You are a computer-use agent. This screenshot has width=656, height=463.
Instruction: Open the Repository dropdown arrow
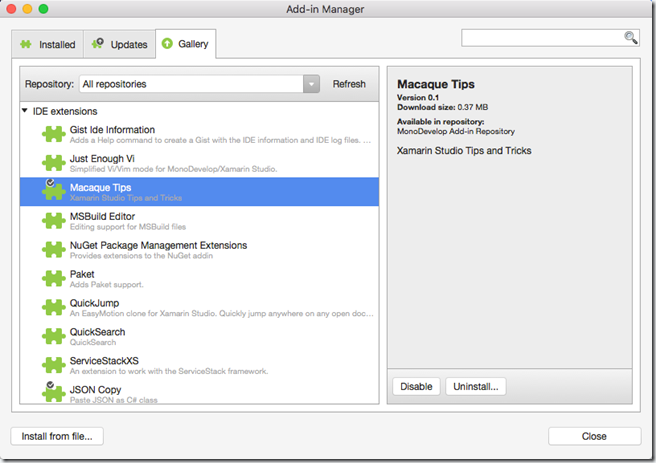point(311,84)
